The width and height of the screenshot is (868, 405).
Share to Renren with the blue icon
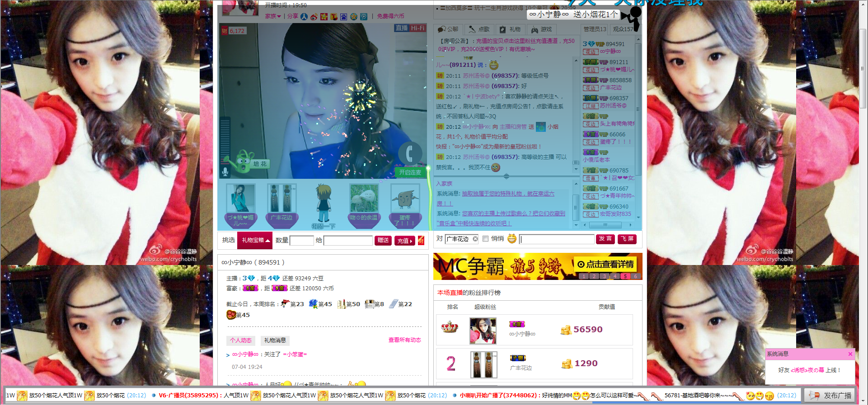304,17
